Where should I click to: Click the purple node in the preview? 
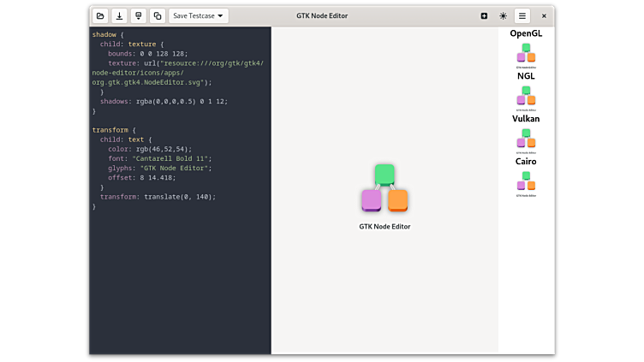(x=371, y=200)
